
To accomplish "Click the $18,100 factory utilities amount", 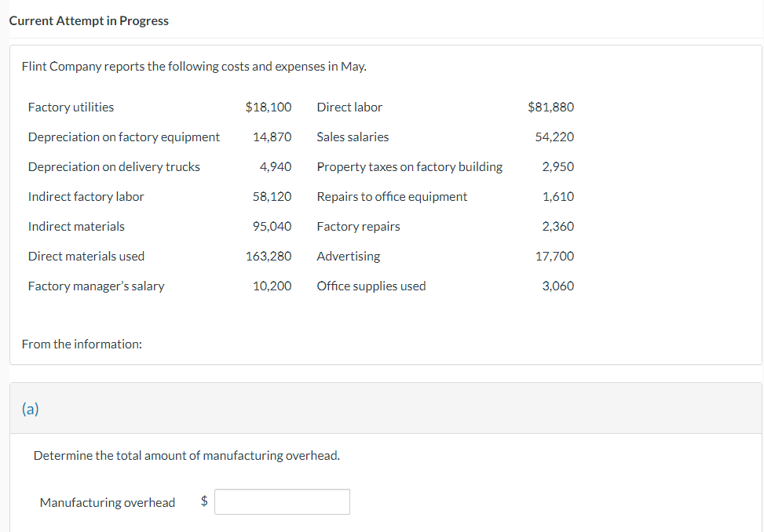I will click(269, 107).
